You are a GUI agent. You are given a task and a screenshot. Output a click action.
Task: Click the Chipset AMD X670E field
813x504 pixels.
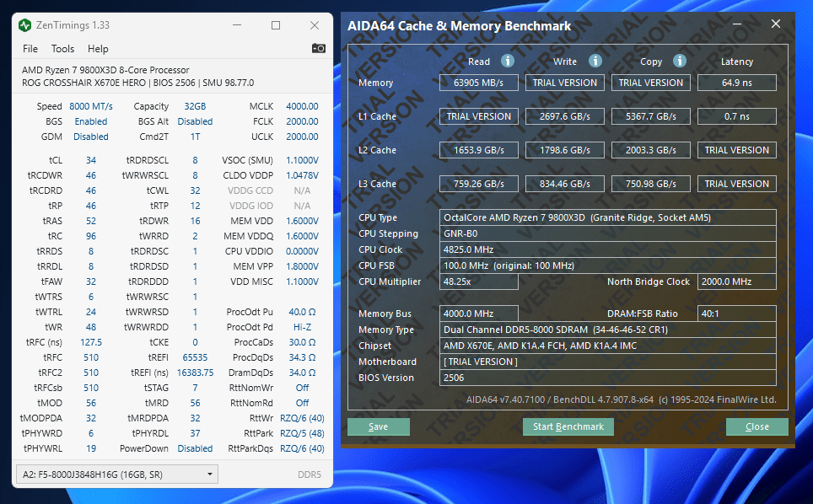coord(608,346)
